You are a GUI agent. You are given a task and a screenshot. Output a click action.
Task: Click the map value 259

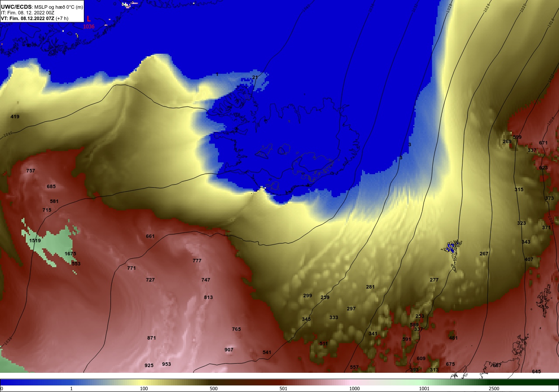(325, 297)
